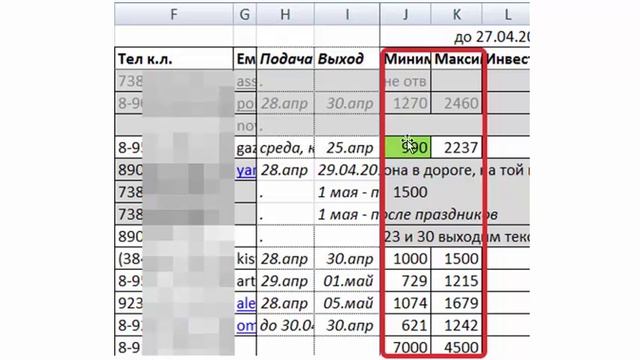Screen dimensions: 640x360
Task: Click the 'она в дороге' note cell
Action: (456, 170)
